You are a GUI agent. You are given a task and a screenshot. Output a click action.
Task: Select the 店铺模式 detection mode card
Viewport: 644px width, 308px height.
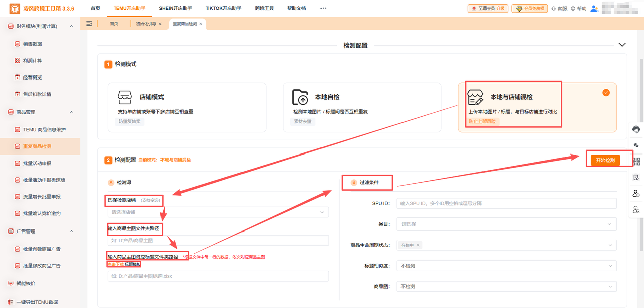coord(187,108)
